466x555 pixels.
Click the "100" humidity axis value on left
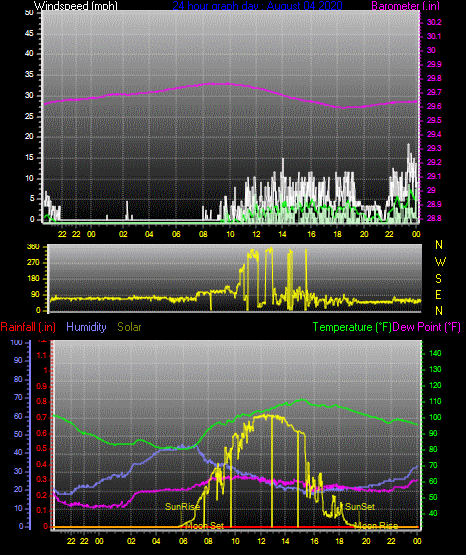[x=16, y=342]
